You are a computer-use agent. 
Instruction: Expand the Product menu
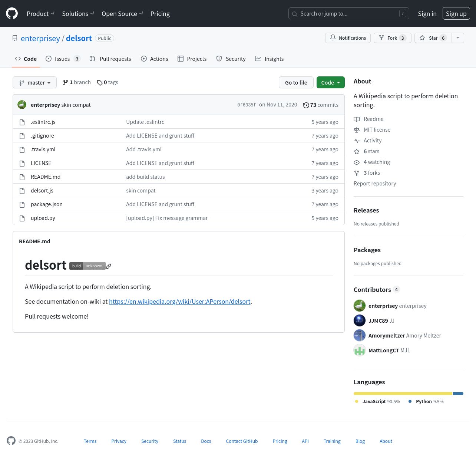click(40, 14)
